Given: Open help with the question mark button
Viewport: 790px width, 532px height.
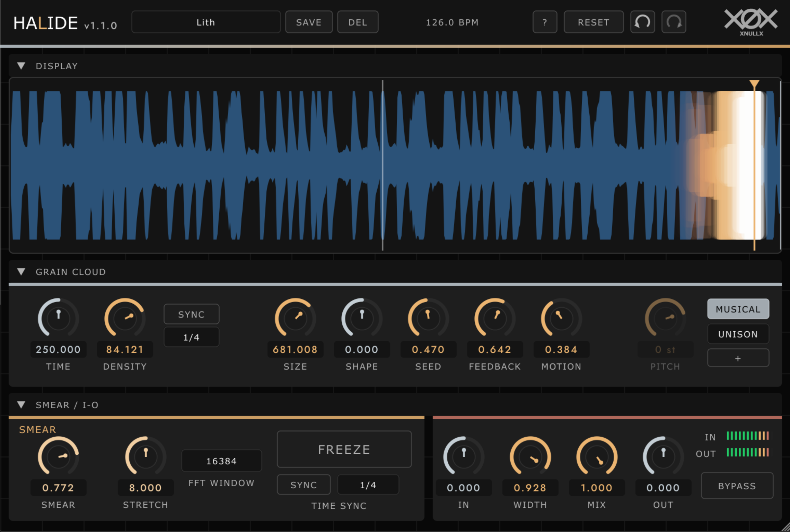Looking at the screenshot, I should (545, 22).
